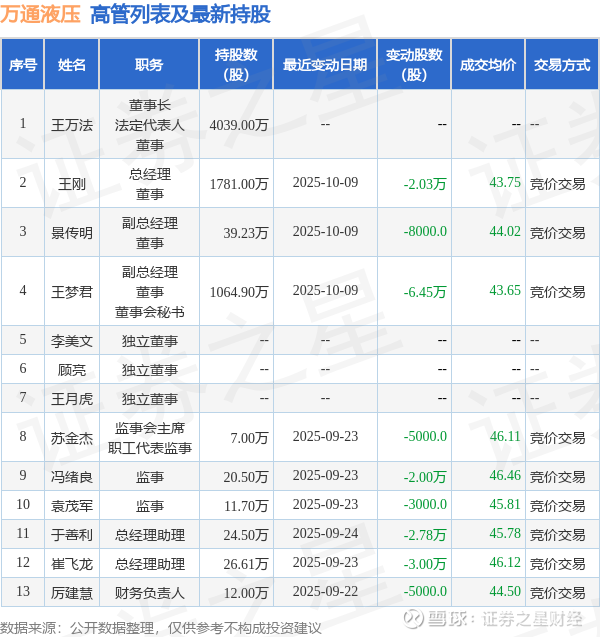Click the -8000.0 change value

coord(425,231)
